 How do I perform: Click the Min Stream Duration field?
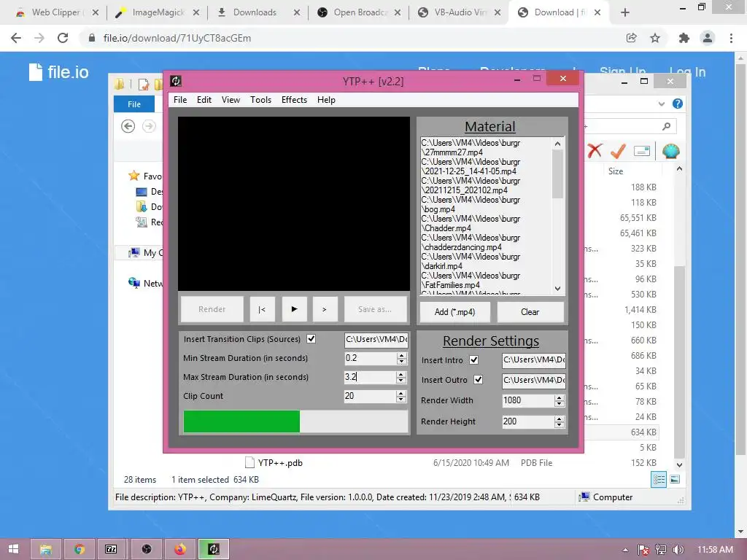(370, 358)
